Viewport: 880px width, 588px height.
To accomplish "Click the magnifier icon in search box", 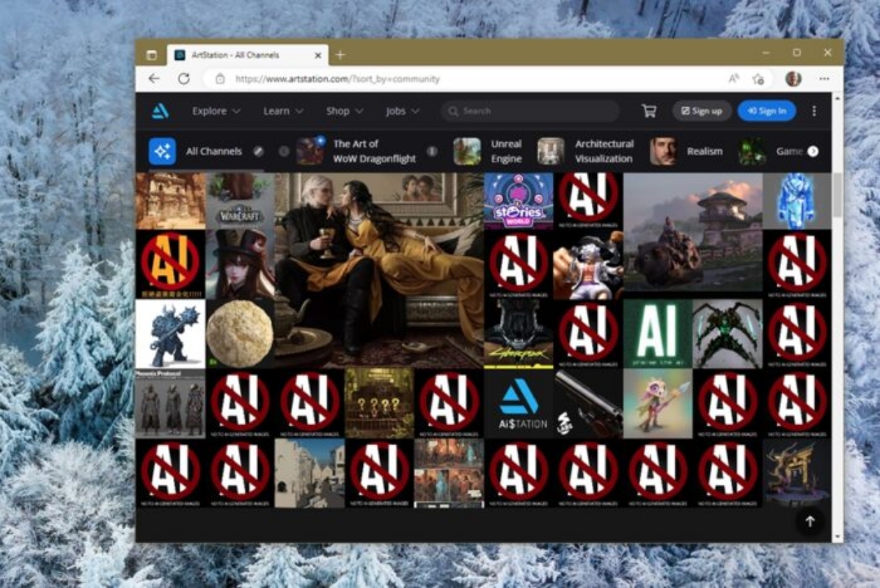I will 454,111.
